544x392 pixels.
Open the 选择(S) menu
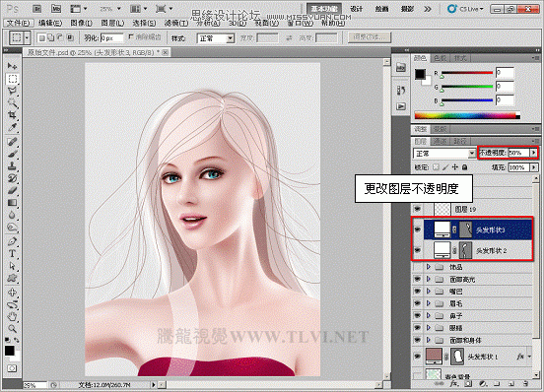coord(144,23)
